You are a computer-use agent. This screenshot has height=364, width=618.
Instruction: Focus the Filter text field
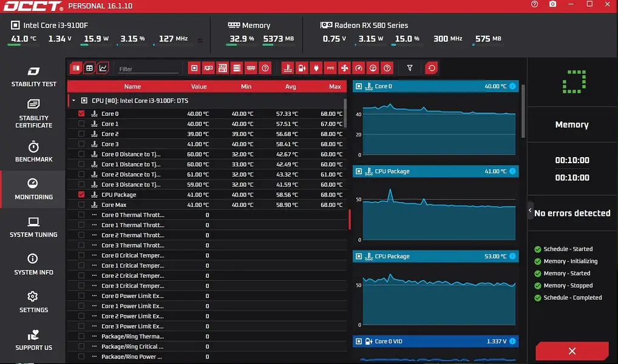pyautogui.click(x=148, y=69)
